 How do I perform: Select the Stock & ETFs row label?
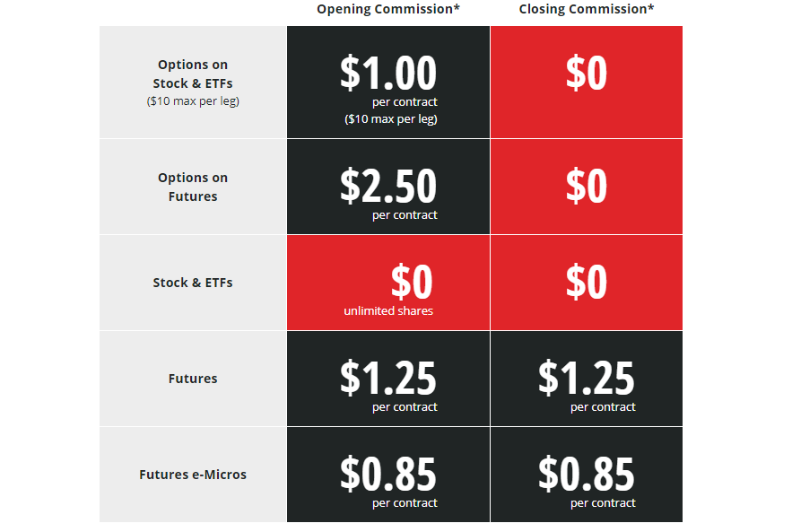[193, 283]
